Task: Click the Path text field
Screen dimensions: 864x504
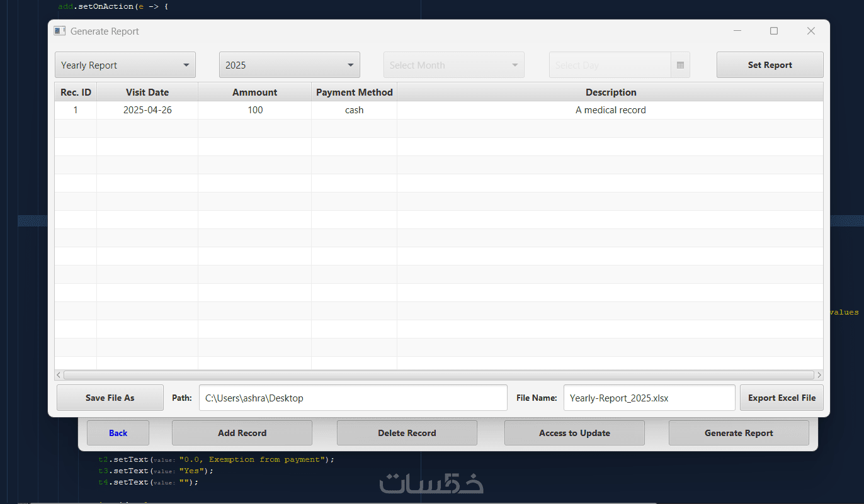Action: point(353,398)
